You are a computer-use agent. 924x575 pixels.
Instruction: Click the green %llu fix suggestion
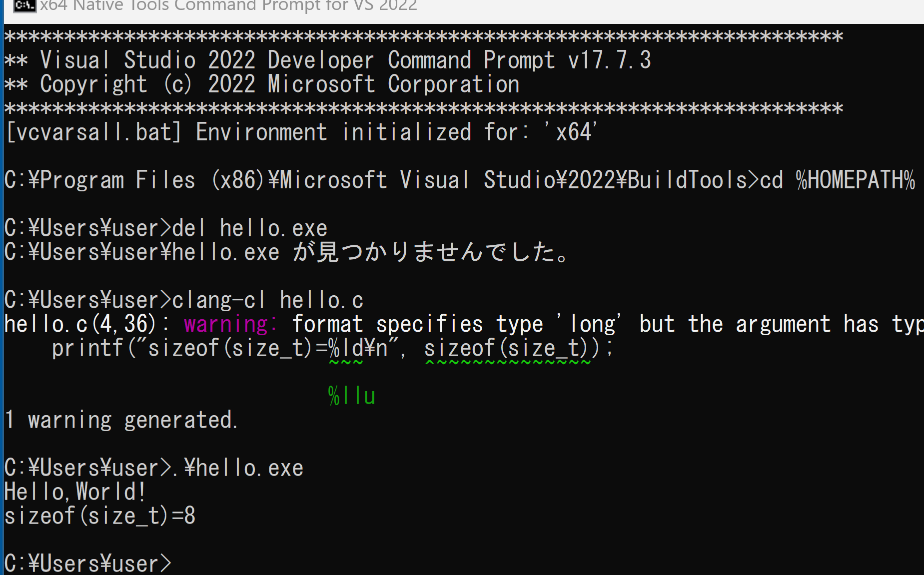pyautogui.click(x=352, y=396)
